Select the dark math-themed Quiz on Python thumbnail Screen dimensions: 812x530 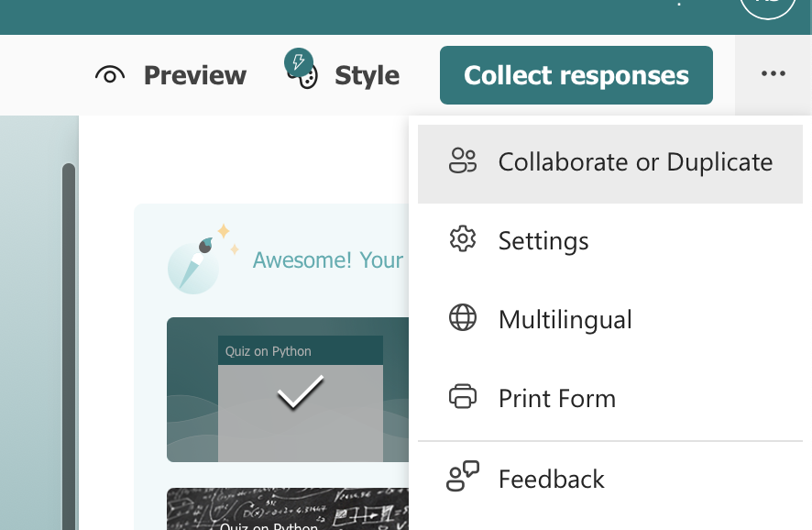tap(287, 509)
